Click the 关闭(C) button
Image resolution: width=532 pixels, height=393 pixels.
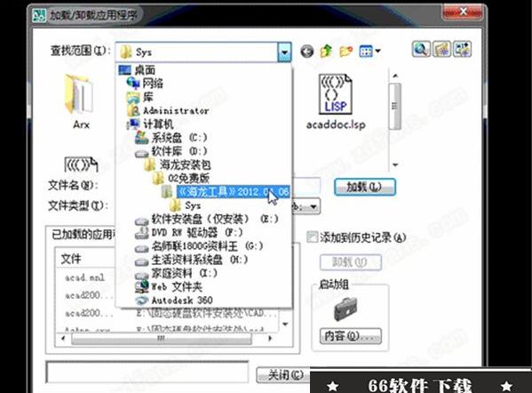click(x=283, y=375)
